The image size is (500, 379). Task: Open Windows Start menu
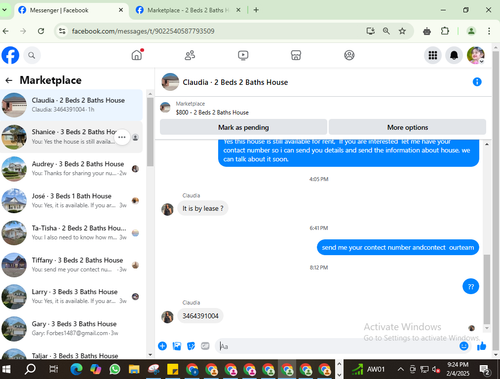click(x=6, y=369)
